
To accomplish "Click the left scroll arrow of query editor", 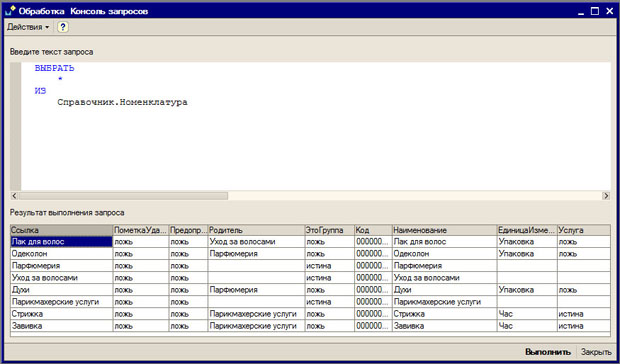I will (x=14, y=196).
